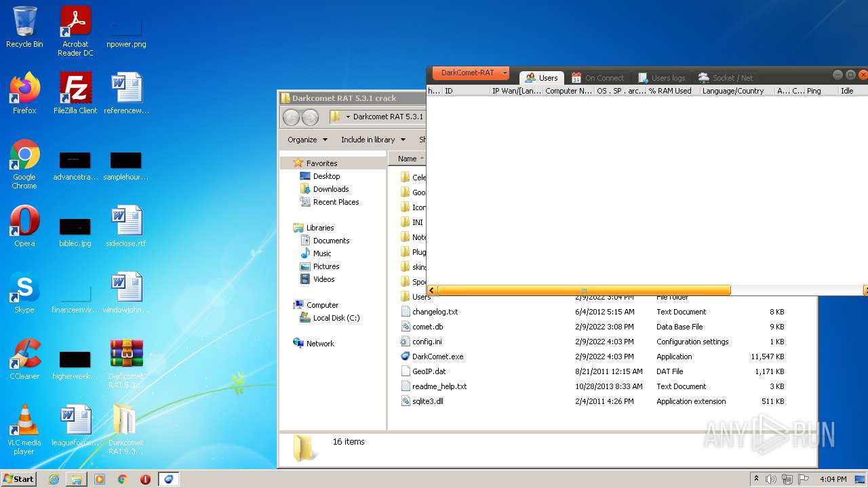Open Recent Places in Favorites
The width and height of the screenshot is (868, 488).
(x=329, y=202)
